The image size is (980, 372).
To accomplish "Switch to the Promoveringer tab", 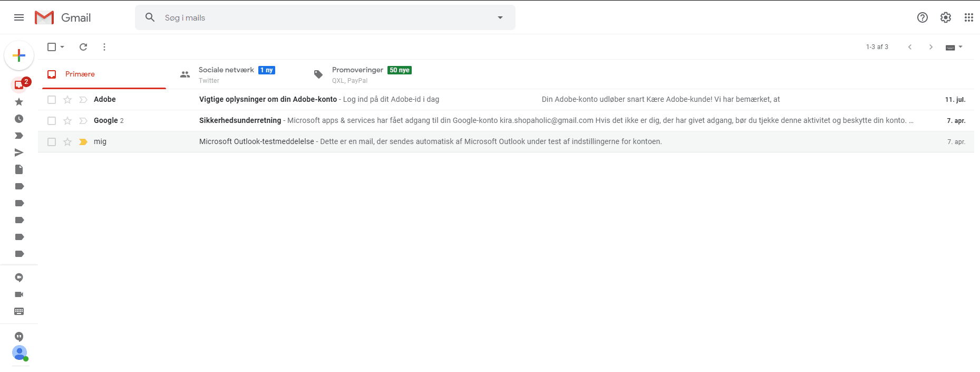I will click(x=371, y=74).
